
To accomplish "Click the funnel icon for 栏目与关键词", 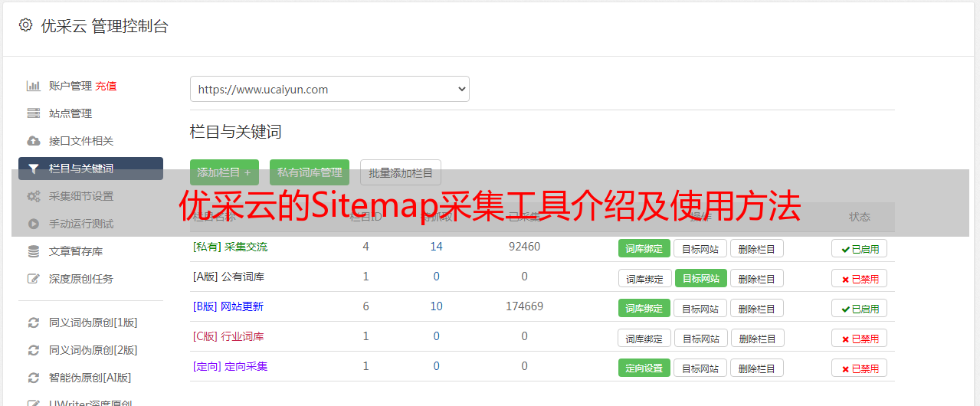I will 33,169.
